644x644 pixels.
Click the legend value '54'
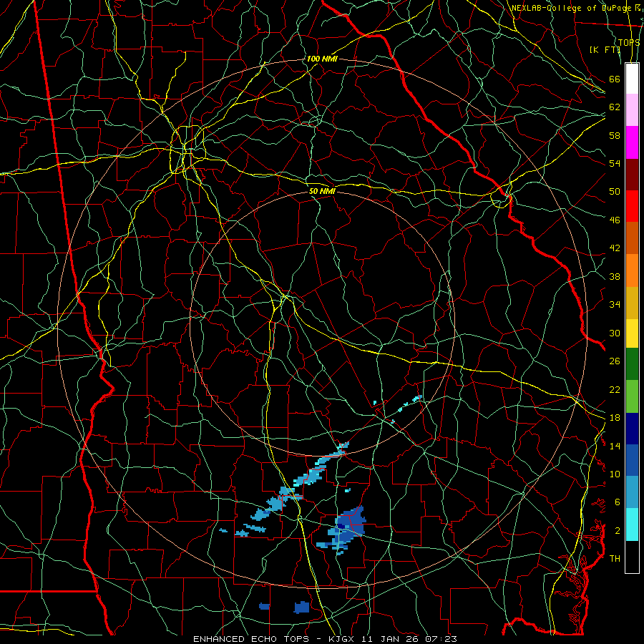click(x=615, y=163)
